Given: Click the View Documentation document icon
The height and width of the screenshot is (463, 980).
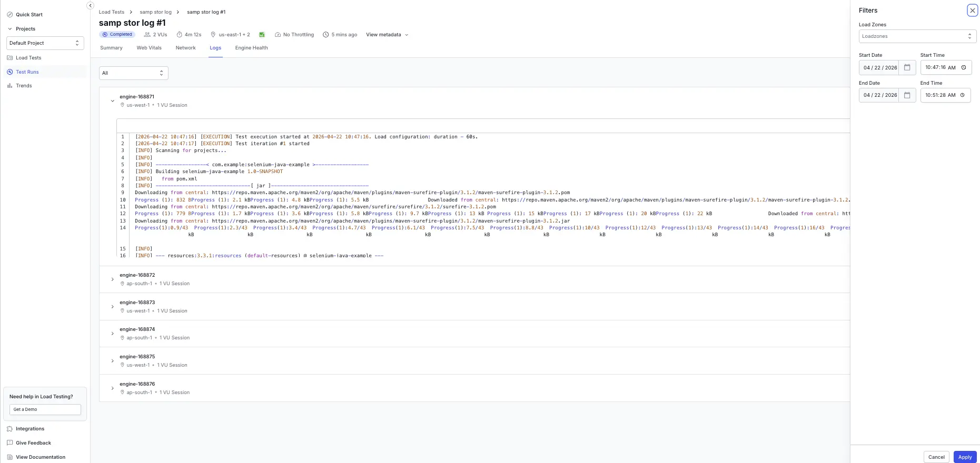Looking at the screenshot, I should tap(10, 457).
